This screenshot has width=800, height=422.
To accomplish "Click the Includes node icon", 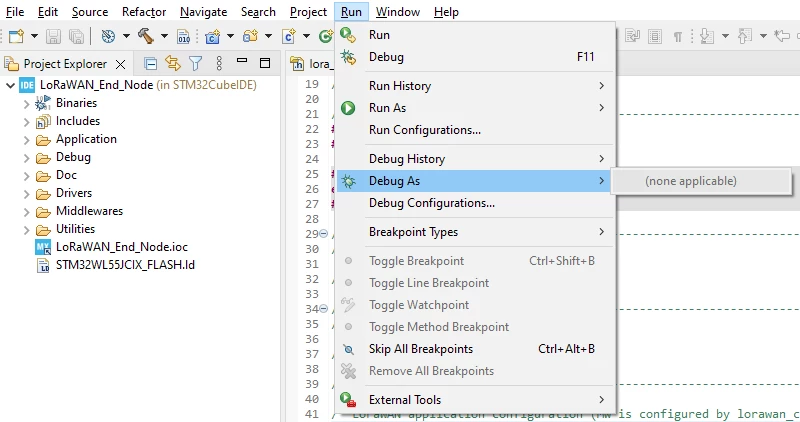I will coord(43,121).
